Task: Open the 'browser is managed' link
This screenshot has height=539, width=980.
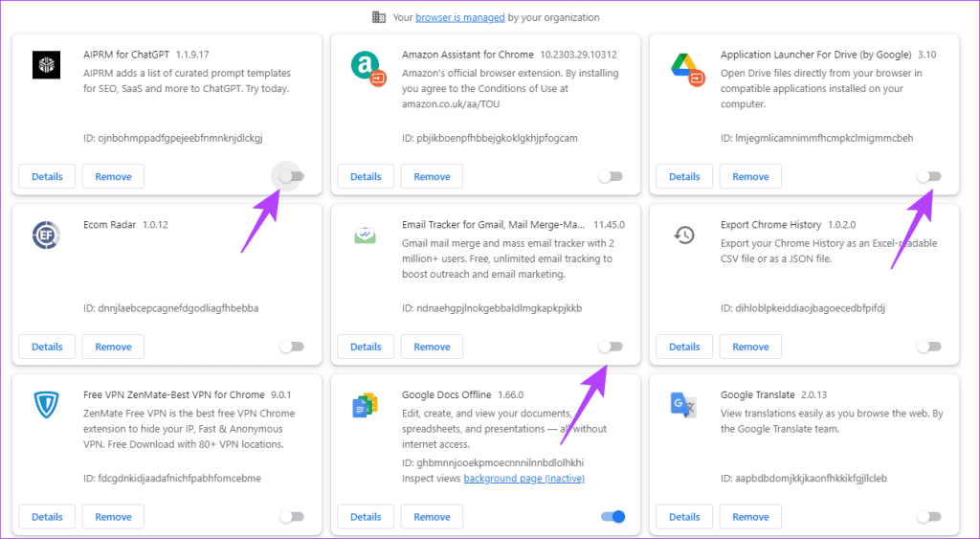Action: 450,17
